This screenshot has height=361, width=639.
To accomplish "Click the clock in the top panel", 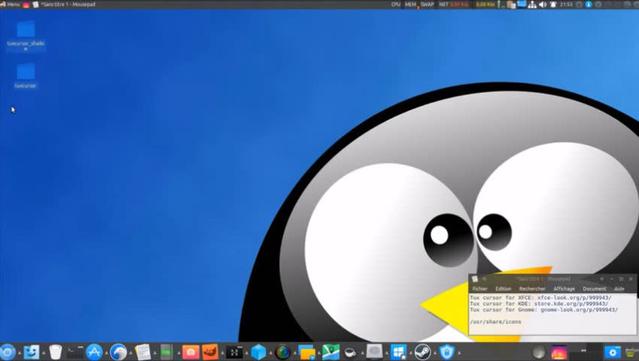I will point(566,4).
